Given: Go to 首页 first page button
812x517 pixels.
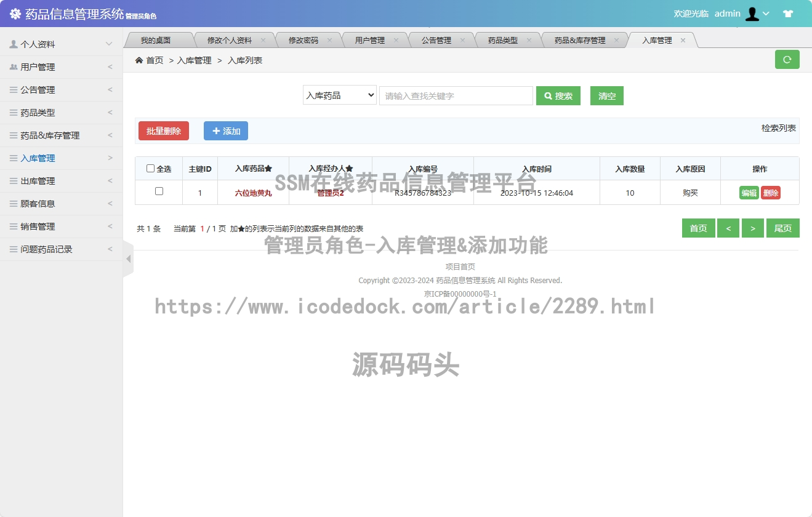Looking at the screenshot, I should pos(699,228).
